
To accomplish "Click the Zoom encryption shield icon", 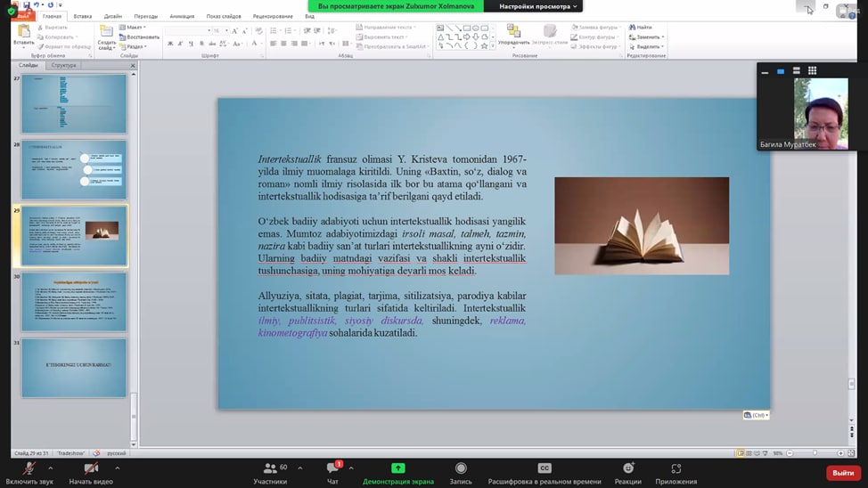I will click(x=12, y=11).
